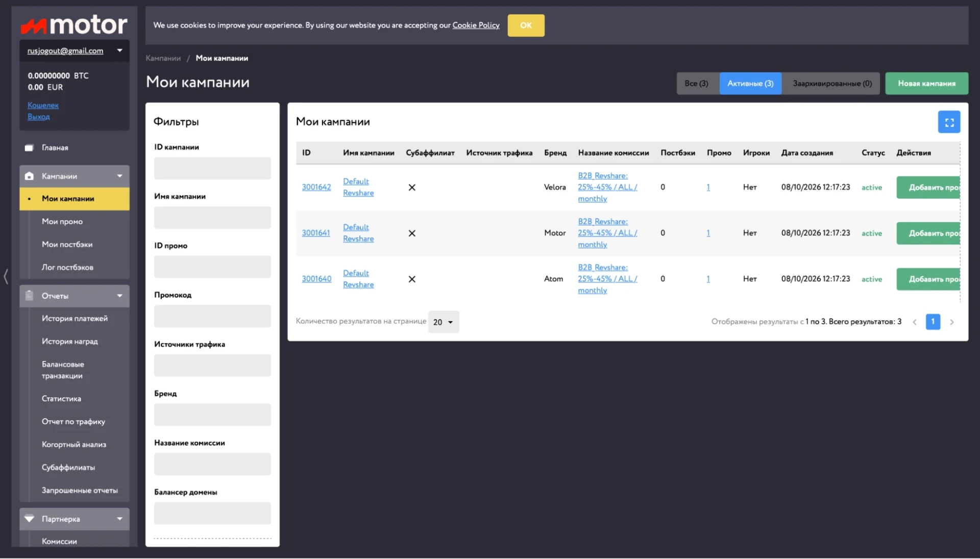Open История платежей report
Screen dimensions: 980x559
(75, 319)
